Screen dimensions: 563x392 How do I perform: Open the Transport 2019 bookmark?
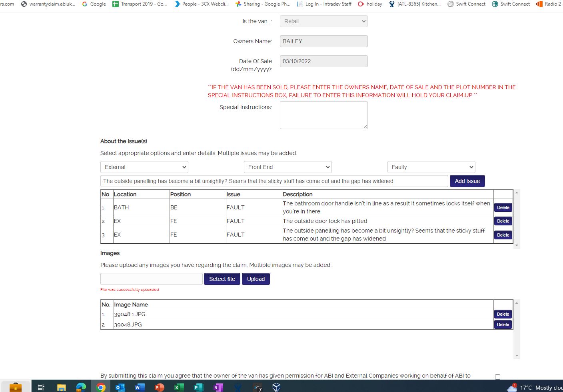coord(140,4)
